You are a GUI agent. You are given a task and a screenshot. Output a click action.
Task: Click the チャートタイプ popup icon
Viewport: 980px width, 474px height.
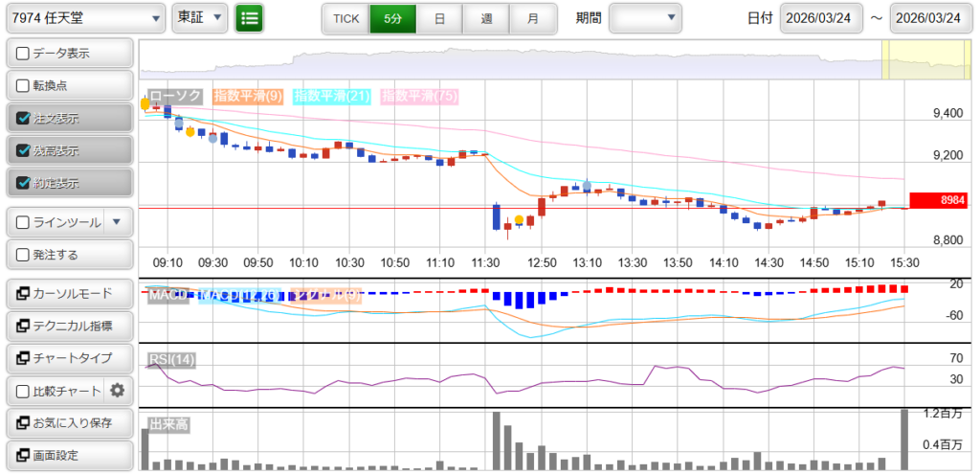[x=22, y=358]
